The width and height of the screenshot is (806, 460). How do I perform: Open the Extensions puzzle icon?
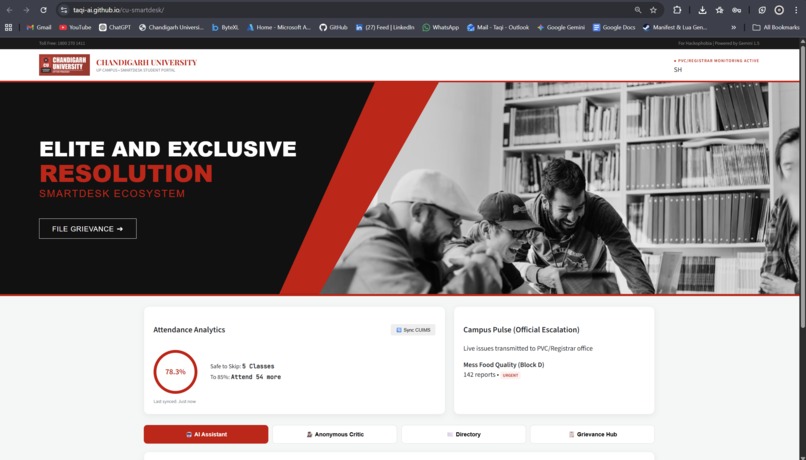677,10
